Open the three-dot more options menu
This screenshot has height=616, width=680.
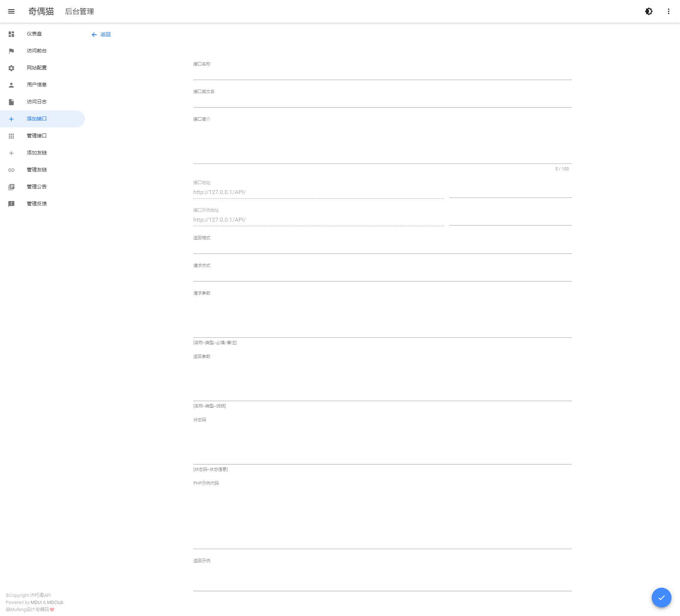(669, 11)
